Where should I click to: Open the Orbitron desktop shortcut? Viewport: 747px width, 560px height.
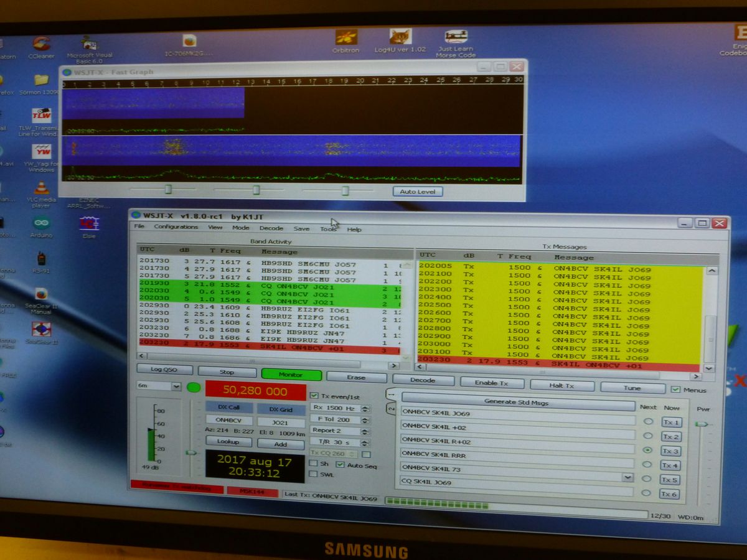click(x=346, y=41)
